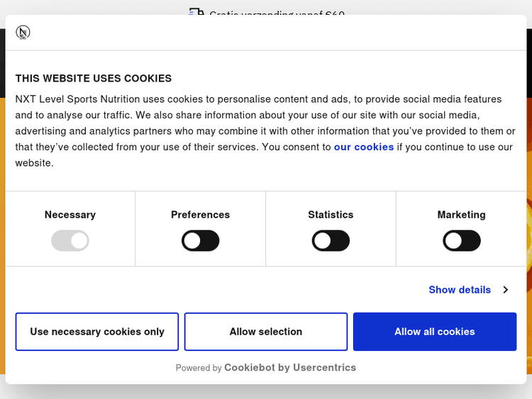Viewport: 532px width, 399px height.
Task: Disable the Necessary cookies switch
Action: click(70, 241)
